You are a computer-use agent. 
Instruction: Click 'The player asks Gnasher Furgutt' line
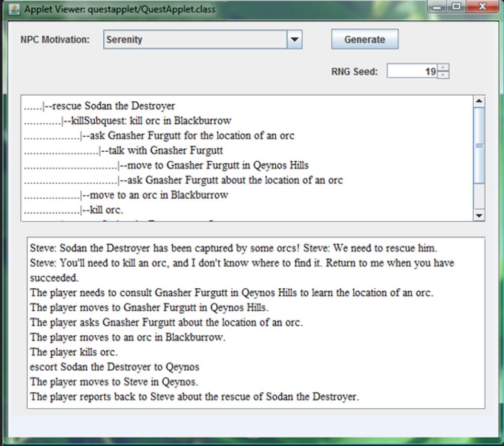166,323
